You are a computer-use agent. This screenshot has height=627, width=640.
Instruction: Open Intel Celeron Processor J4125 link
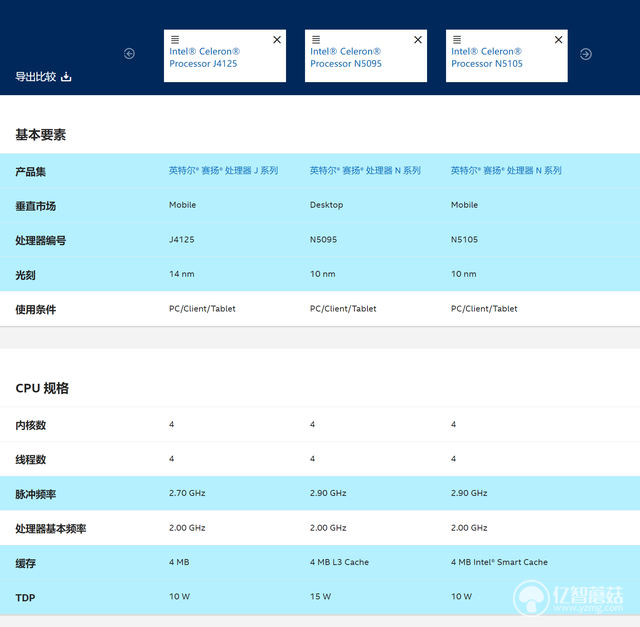click(x=204, y=58)
